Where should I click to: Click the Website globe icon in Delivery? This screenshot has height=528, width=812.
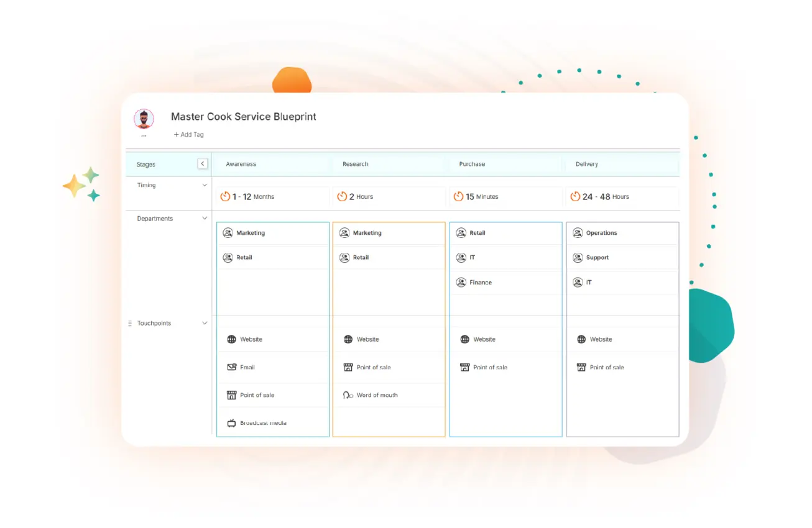[581, 339]
